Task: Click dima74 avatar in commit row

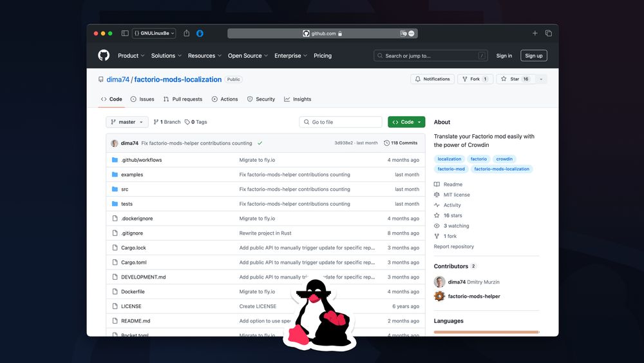Action: click(115, 143)
